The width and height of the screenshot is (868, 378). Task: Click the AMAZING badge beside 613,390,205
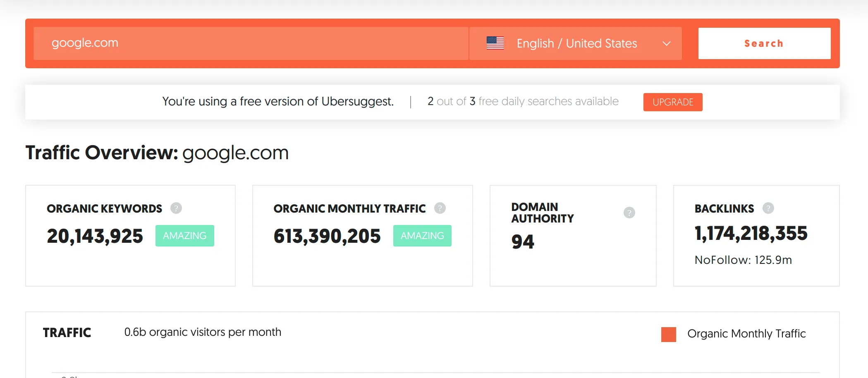(x=422, y=236)
